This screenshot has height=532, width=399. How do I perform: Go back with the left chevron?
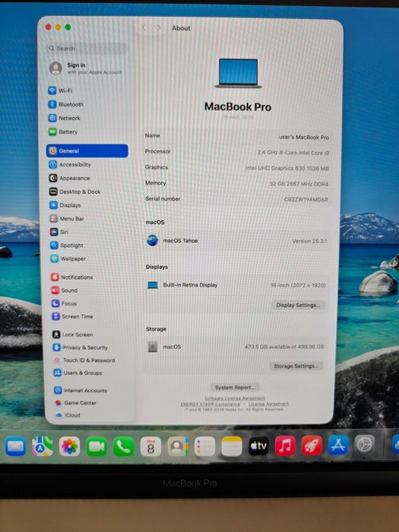coord(144,28)
